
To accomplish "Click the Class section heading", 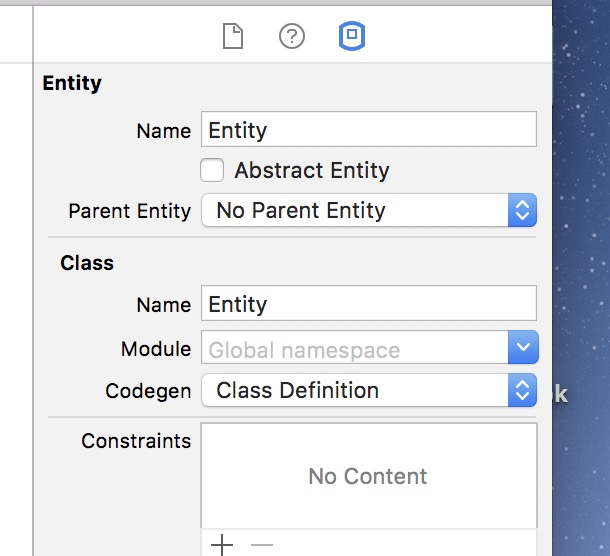I will (x=87, y=263).
